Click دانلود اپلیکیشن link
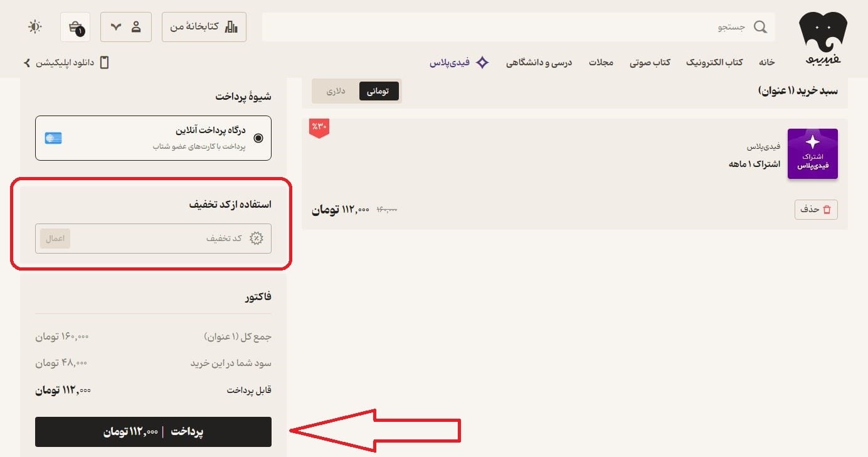This screenshot has width=868, height=457. pos(64,62)
